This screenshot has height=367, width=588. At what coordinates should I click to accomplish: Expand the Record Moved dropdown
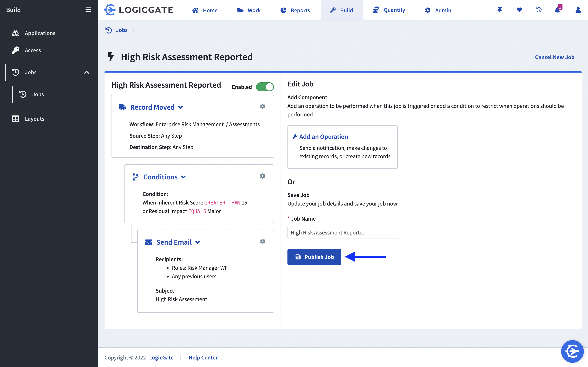[180, 107]
